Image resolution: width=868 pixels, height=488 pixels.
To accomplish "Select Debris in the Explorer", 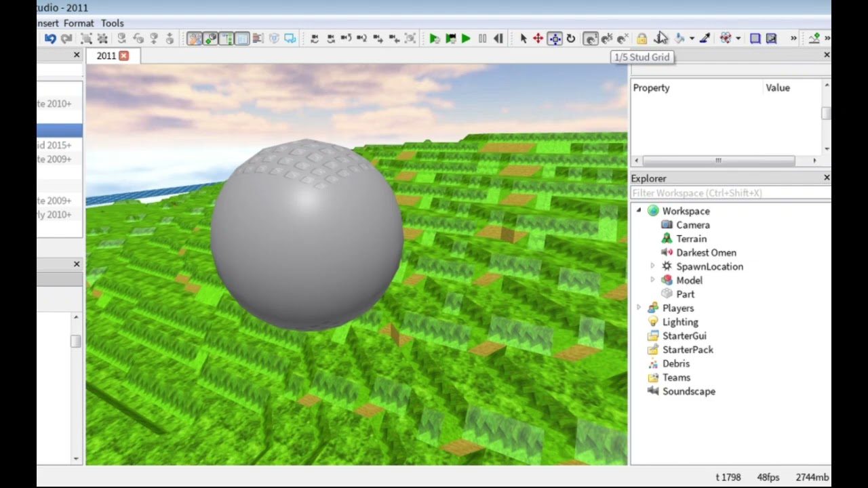I will 675,363.
